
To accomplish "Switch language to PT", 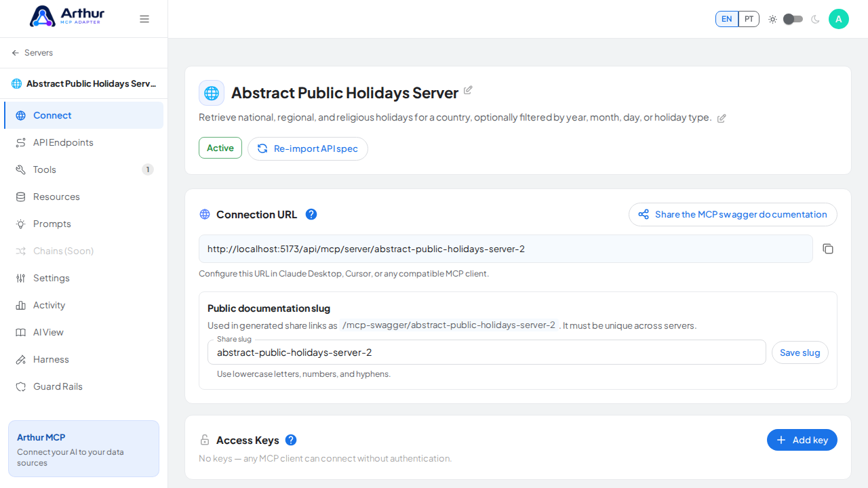I will 749,19.
